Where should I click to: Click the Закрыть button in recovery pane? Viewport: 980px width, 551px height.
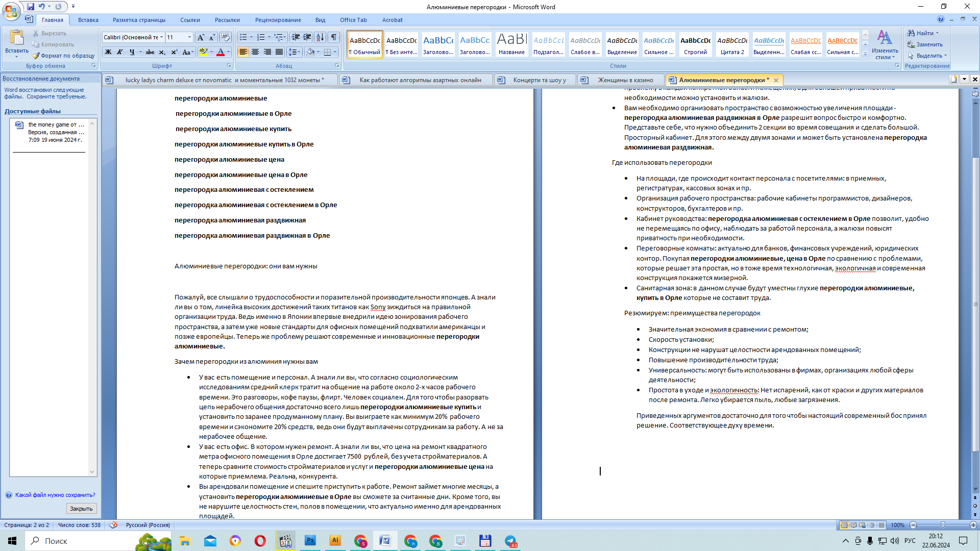[81, 509]
